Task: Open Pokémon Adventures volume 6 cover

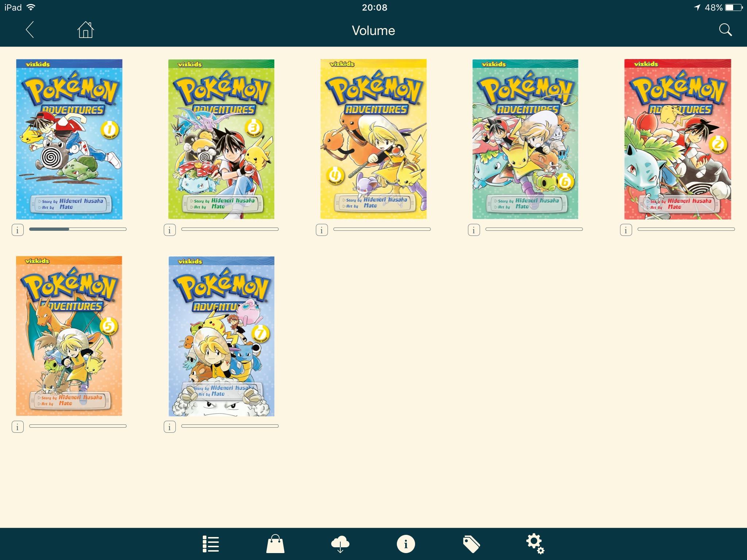Action: tap(525, 139)
